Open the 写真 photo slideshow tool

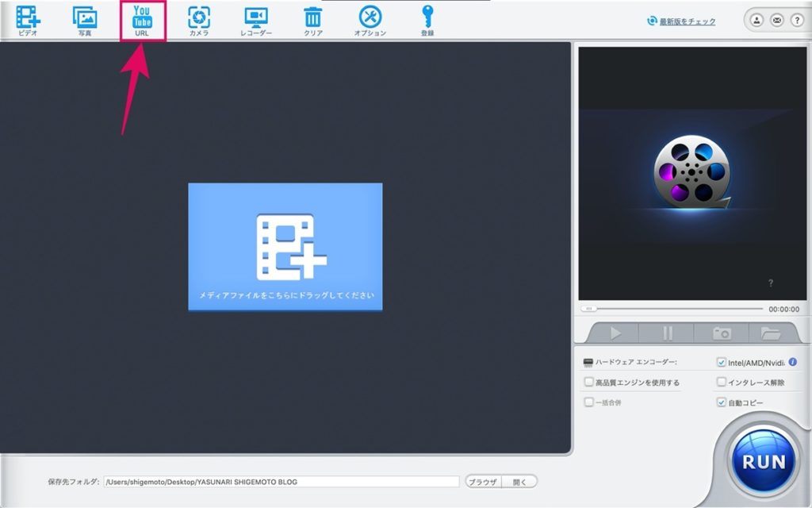(x=85, y=20)
